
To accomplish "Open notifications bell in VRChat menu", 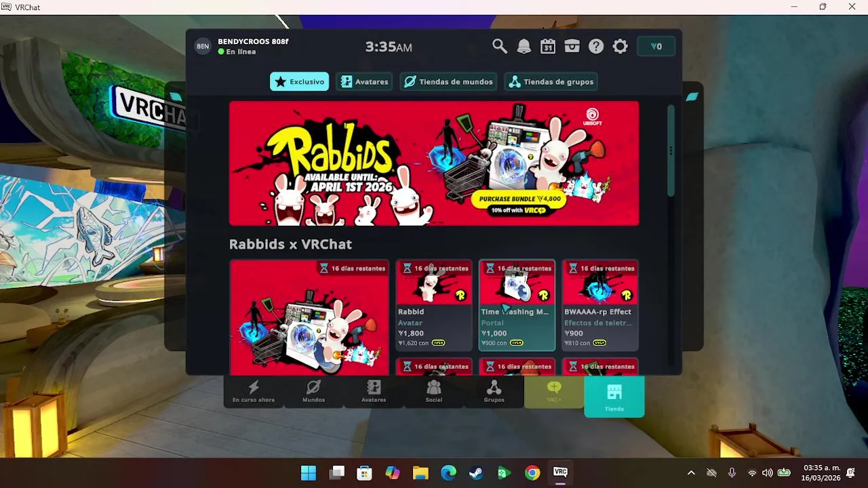I will click(x=524, y=46).
